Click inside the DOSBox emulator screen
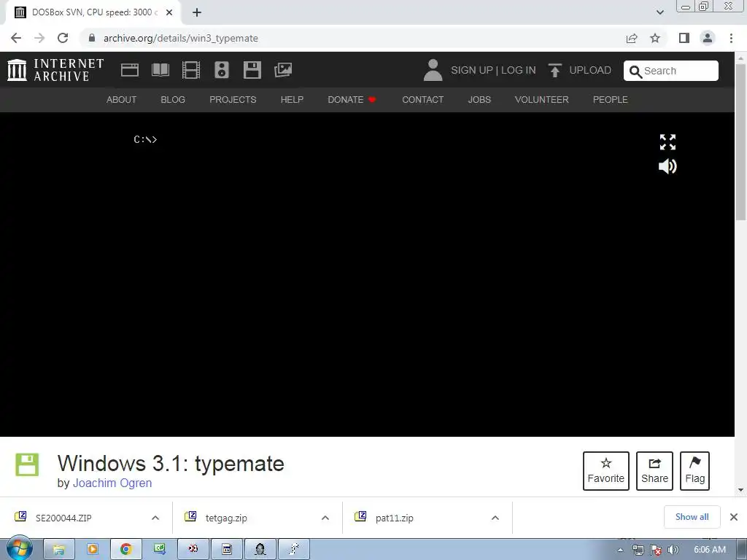This screenshot has width=747, height=560. coord(367,275)
